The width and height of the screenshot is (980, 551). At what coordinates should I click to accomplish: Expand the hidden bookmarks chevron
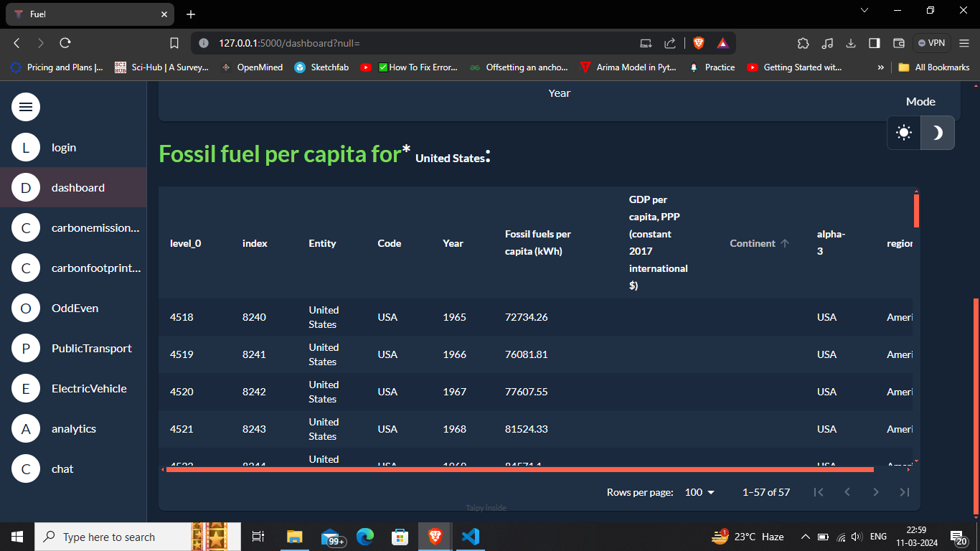(x=880, y=67)
